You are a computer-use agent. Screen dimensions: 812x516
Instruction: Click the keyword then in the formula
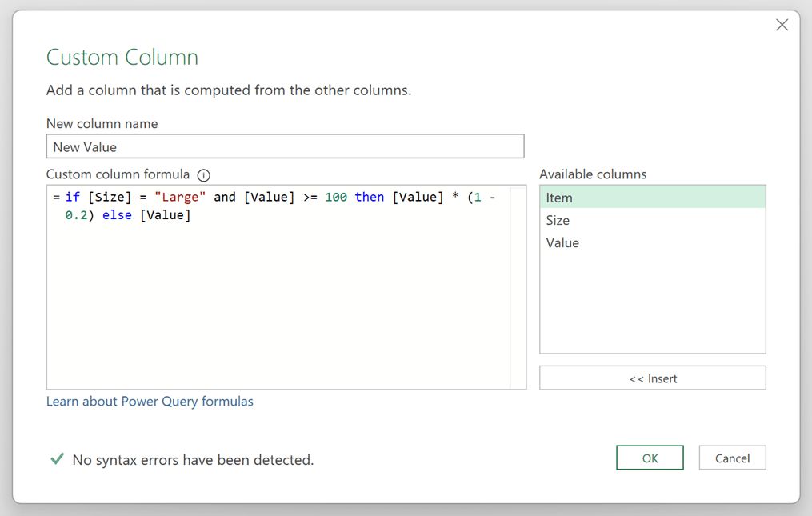click(369, 196)
